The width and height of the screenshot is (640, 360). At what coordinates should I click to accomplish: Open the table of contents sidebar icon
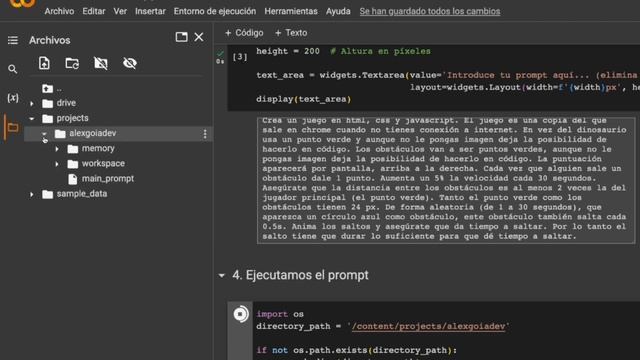tap(13, 40)
